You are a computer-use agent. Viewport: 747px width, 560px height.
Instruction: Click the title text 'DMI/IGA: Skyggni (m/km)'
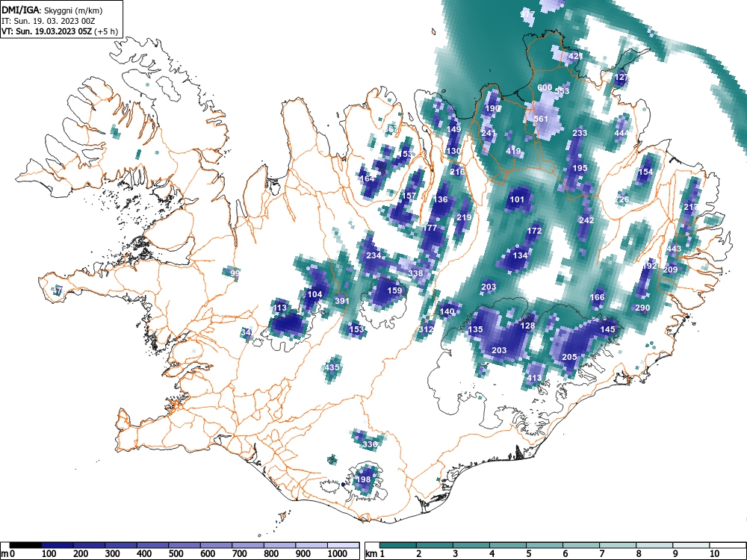click(x=52, y=10)
